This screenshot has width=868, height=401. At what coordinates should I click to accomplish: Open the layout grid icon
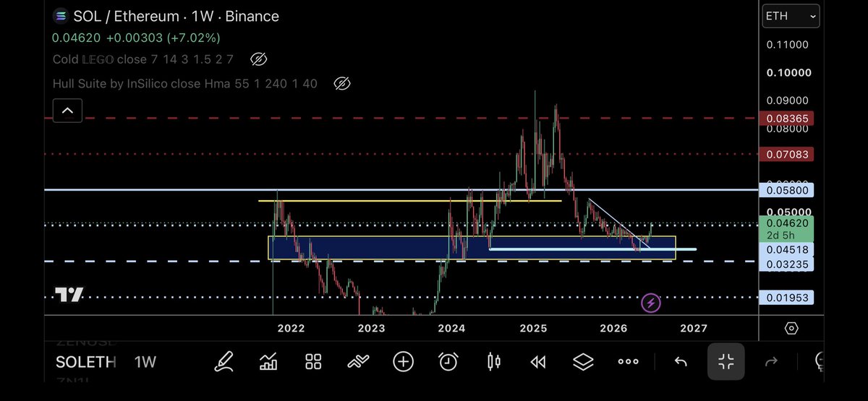[313, 361]
